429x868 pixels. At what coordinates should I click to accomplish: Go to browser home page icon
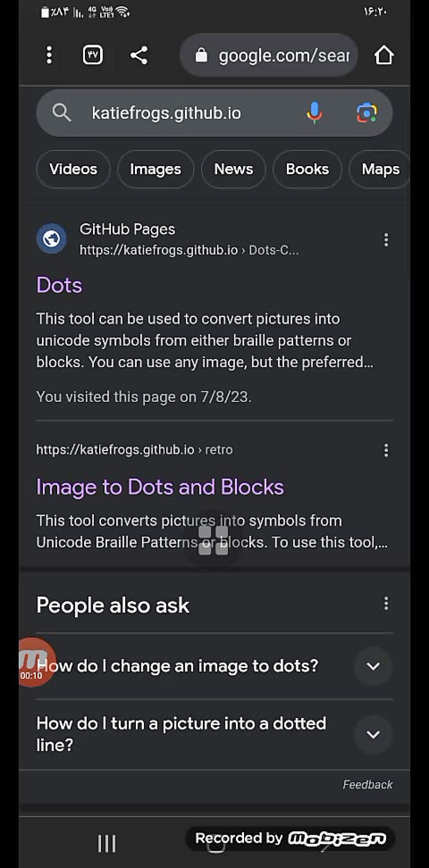pyautogui.click(x=384, y=55)
